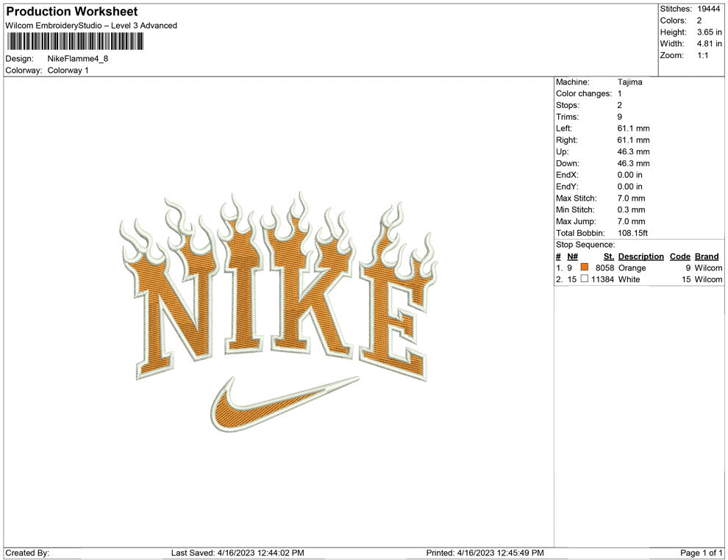Image resolution: width=728 pixels, height=560 pixels.
Task: Click the Colorway 1 value
Action: tap(68, 71)
